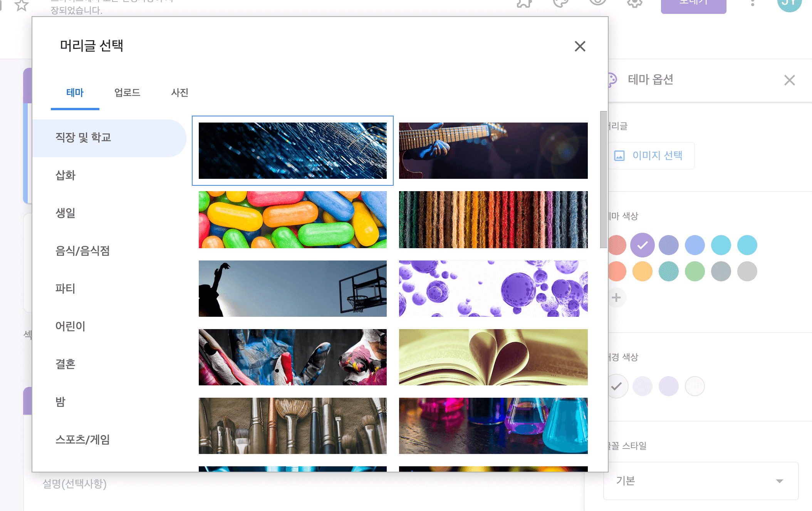Close the 머리글 선택 dialog
The width and height of the screenshot is (812, 511).
tap(580, 46)
